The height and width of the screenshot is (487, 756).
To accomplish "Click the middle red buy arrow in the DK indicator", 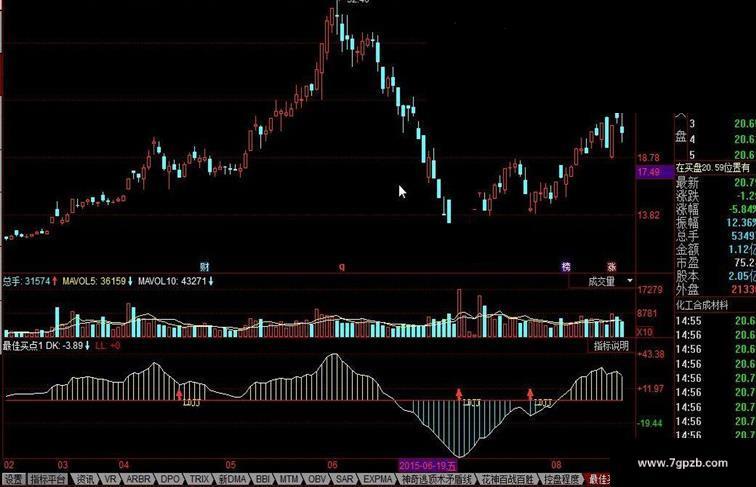I will (459, 394).
